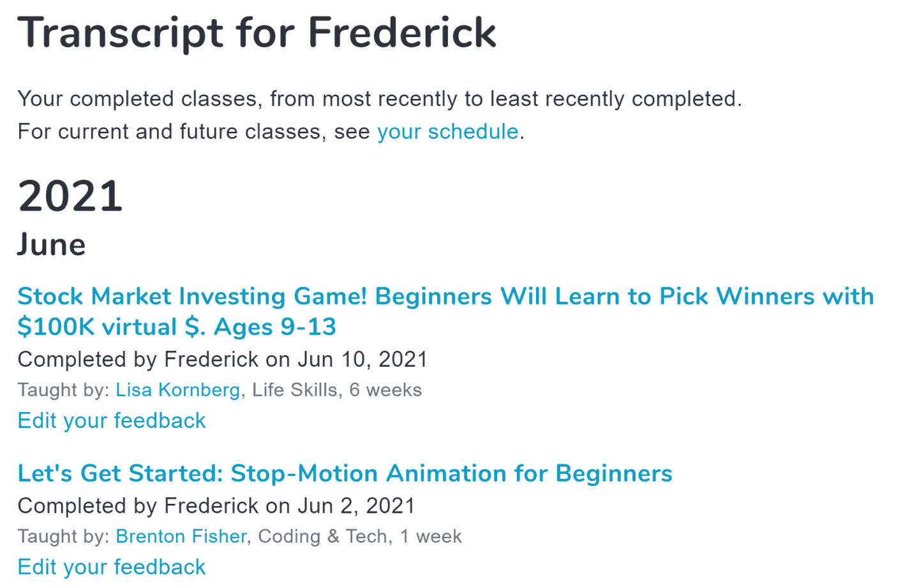View teacher Brenton Fisher's profile
Image resolution: width=919 pixels, height=588 pixels.
(x=181, y=536)
